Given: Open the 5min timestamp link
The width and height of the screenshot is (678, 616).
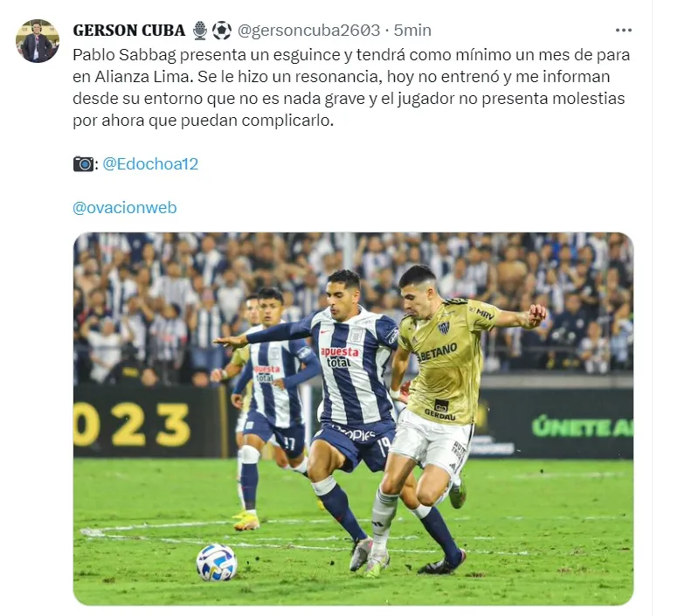Looking at the screenshot, I should pos(412,31).
